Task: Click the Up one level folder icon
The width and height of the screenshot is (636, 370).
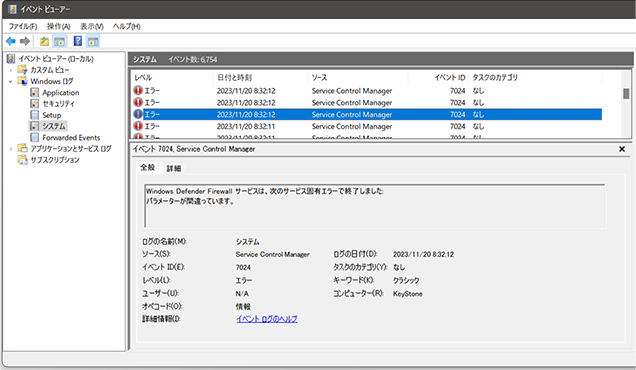Action: click(x=44, y=41)
